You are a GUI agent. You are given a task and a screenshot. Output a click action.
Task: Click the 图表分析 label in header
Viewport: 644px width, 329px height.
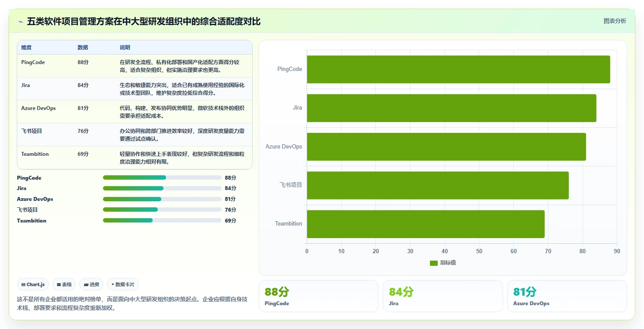coord(615,21)
